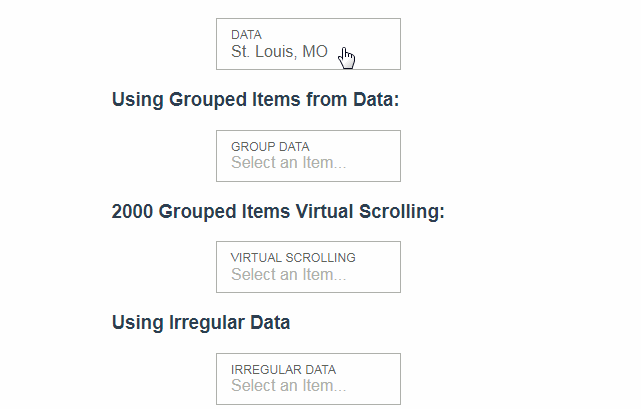Click 'Select an Item...' placeholder under Group Data
The width and height of the screenshot is (641, 409).
pos(288,163)
